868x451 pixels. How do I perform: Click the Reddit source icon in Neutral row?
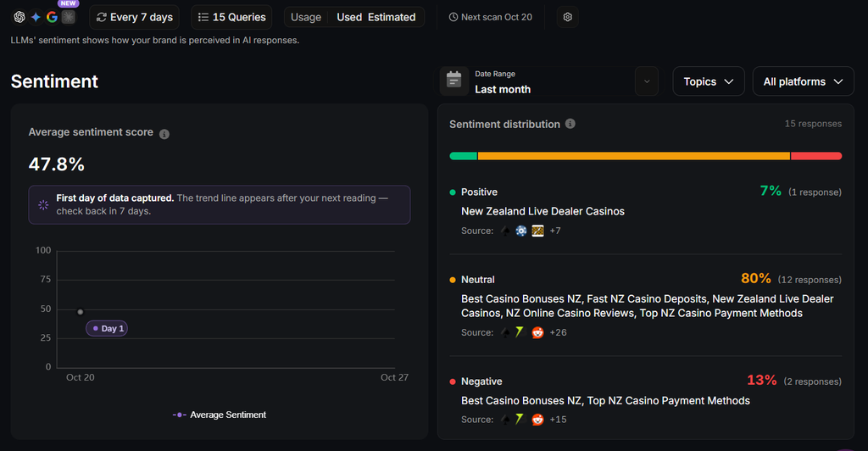tap(537, 332)
